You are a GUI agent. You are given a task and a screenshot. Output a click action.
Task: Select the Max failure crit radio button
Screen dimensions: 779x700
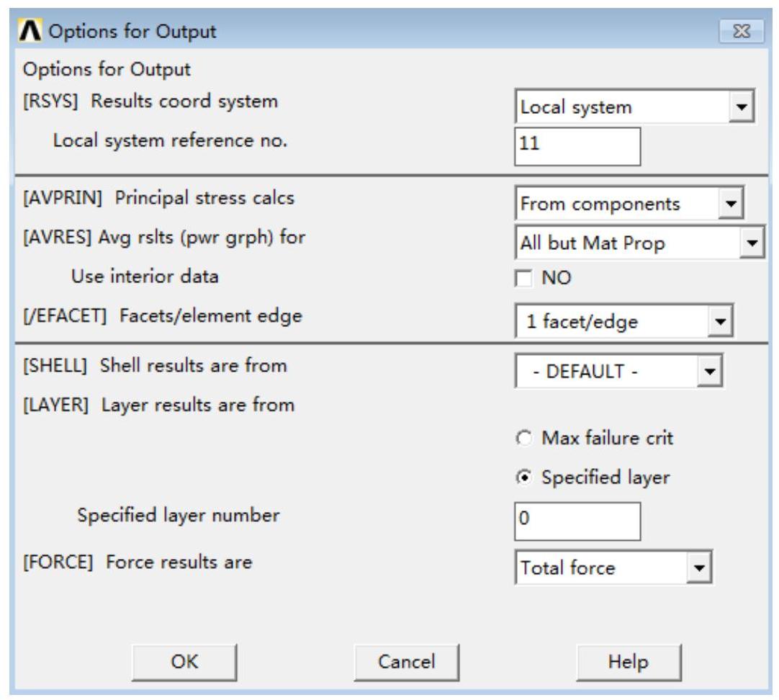pyautogui.click(x=524, y=439)
